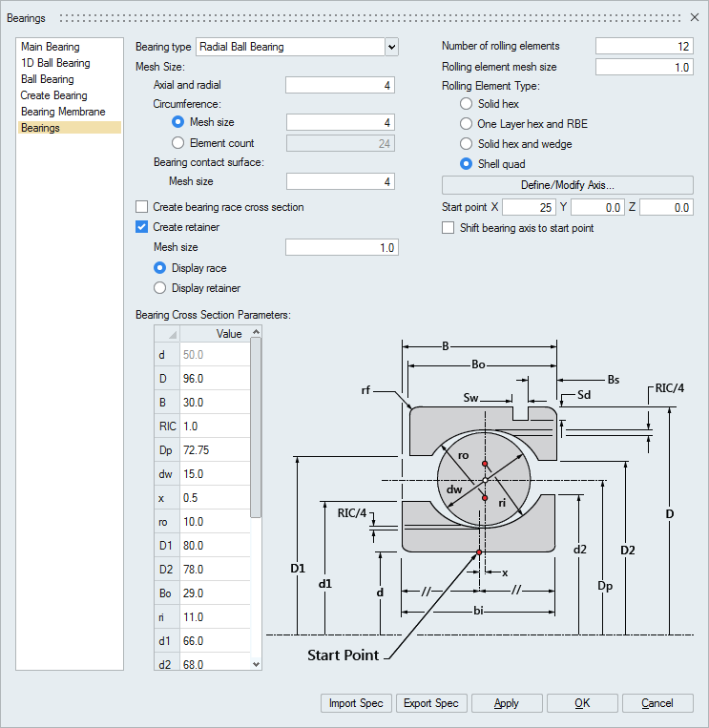Select Main Bearing in the list
709x728 pixels.
pyautogui.click(x=51, y=47)
